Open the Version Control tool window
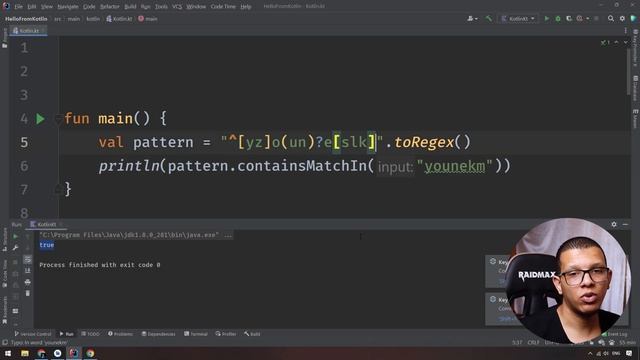This screenshot has height=360, width=640. pos(33,334)
